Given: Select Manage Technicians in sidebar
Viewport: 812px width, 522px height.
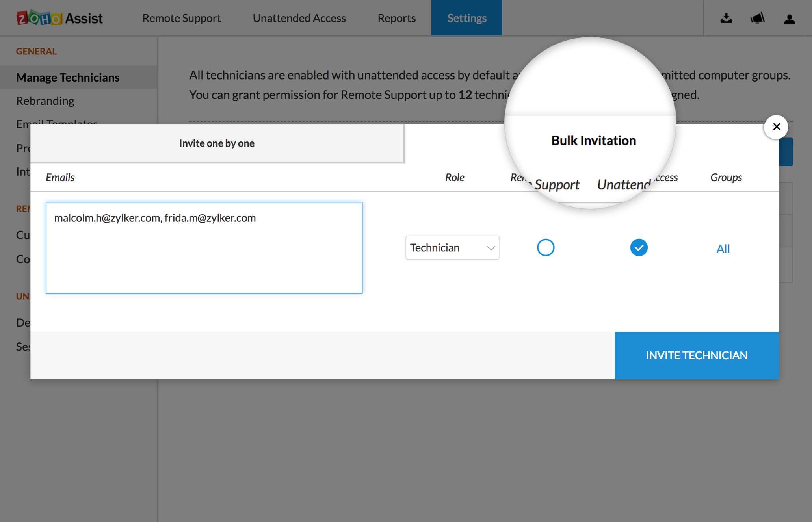Looking at the screenshot, I should coord(68,78).
